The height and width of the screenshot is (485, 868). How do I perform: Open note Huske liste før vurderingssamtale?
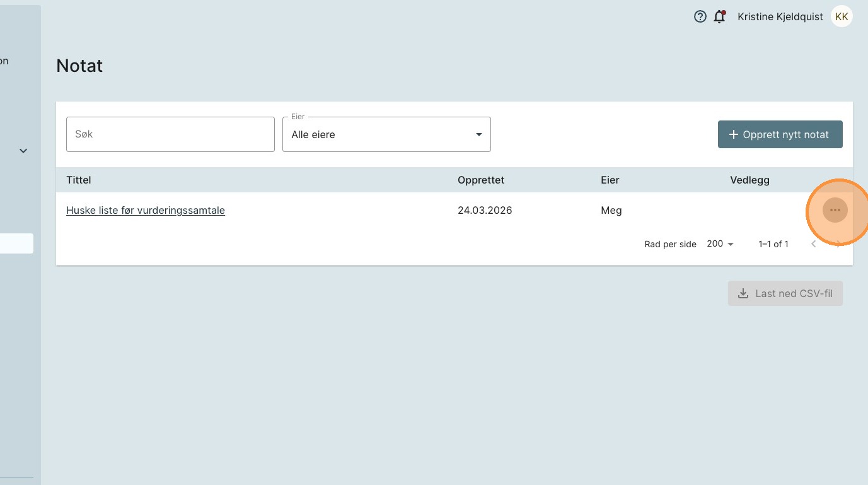click(146, 211)
